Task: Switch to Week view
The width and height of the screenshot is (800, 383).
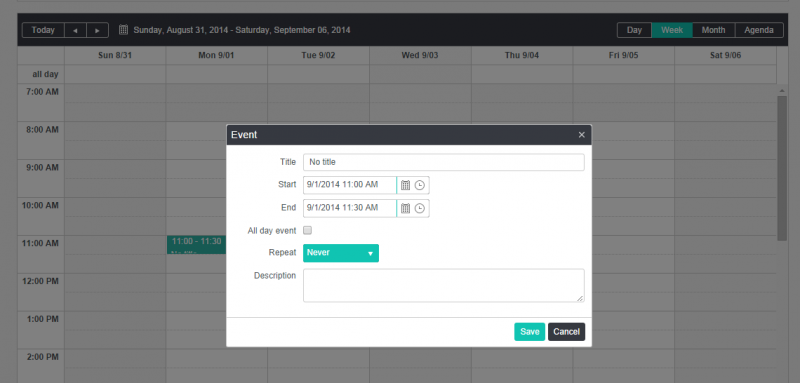Action: click(x=672, y=30)
